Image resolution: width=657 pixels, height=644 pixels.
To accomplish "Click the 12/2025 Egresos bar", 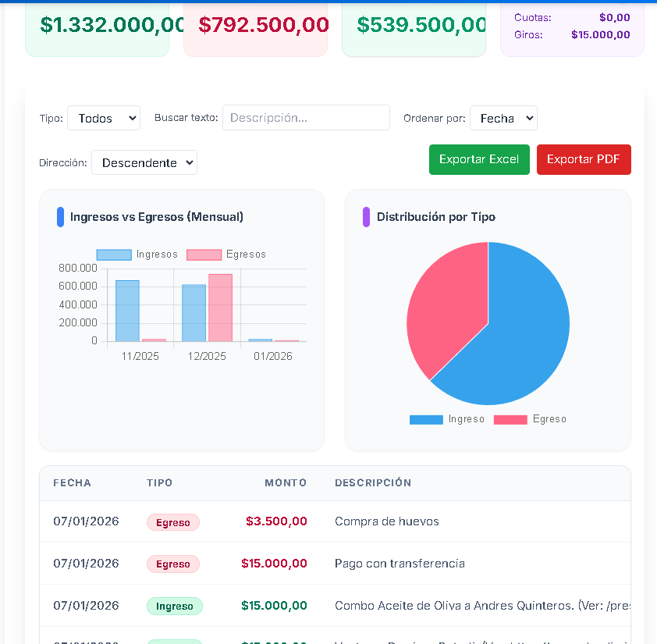I will (220, 308).
